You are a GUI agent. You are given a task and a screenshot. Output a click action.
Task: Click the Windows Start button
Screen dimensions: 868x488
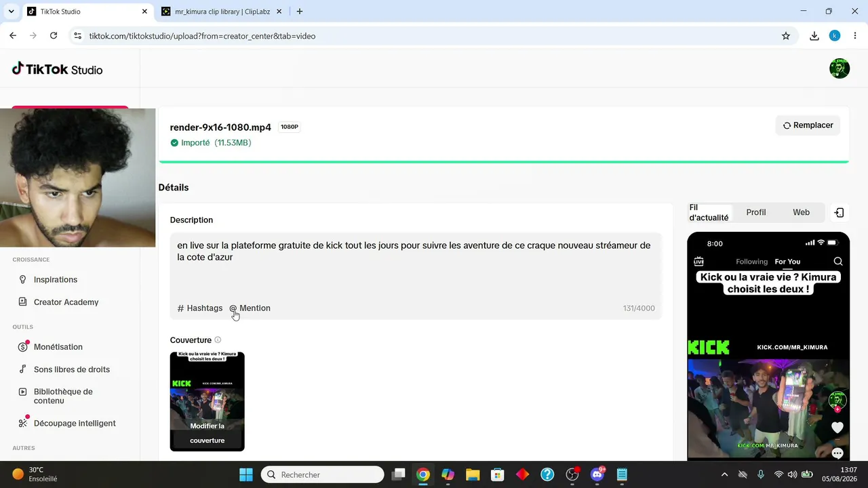tap(245, 474)
